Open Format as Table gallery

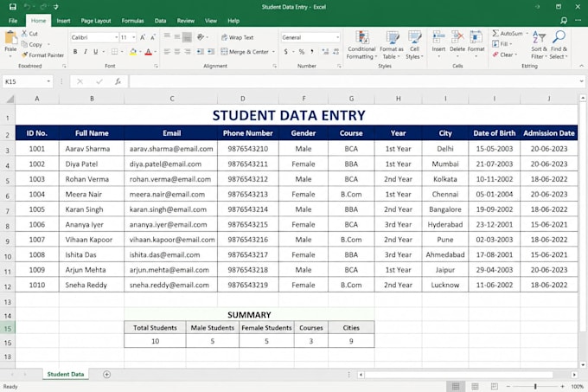[x=392, y=45]
